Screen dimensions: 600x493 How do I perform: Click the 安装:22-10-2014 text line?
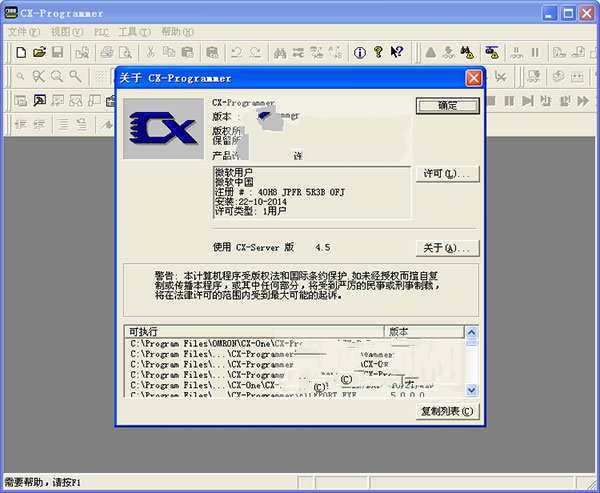251,202
